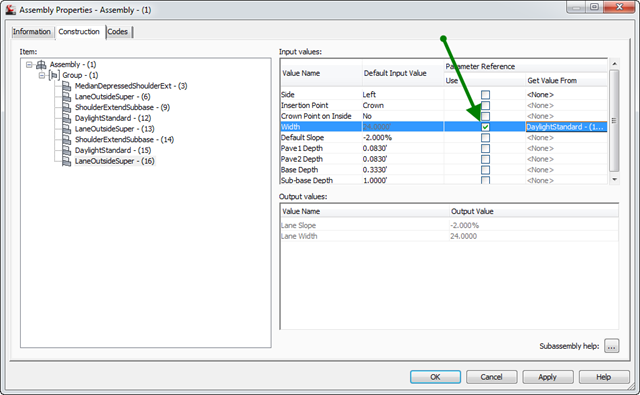Select the LaneOutsideSuper - (13) tree row
Viewport: 640px width, 395px height.
point(114,129)
